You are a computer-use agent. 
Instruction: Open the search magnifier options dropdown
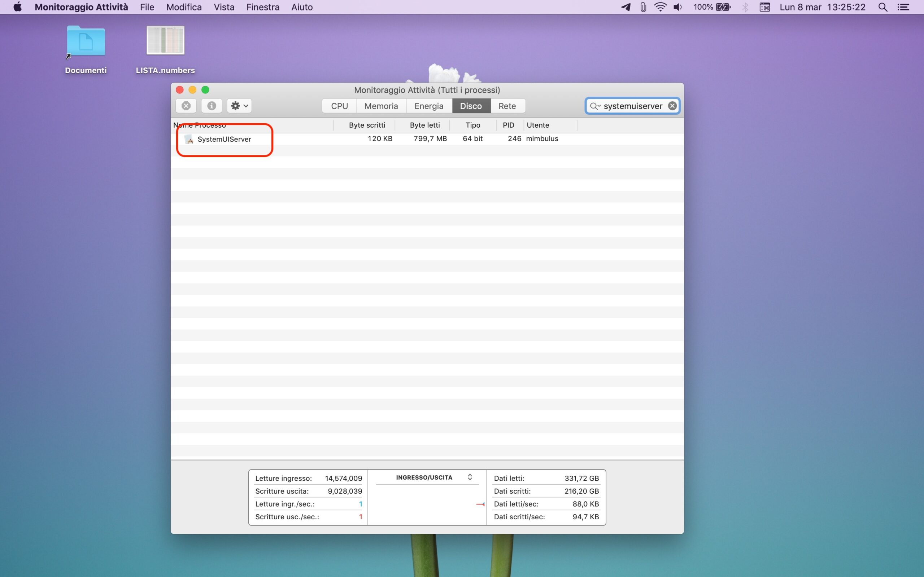click(x=595, y=106)
